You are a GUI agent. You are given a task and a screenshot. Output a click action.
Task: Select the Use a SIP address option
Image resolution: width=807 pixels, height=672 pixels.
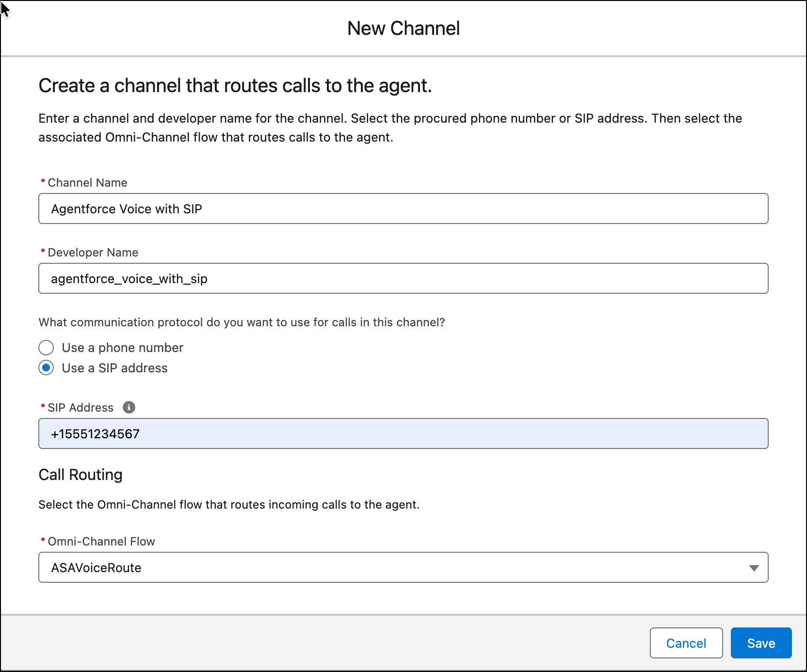46,368
